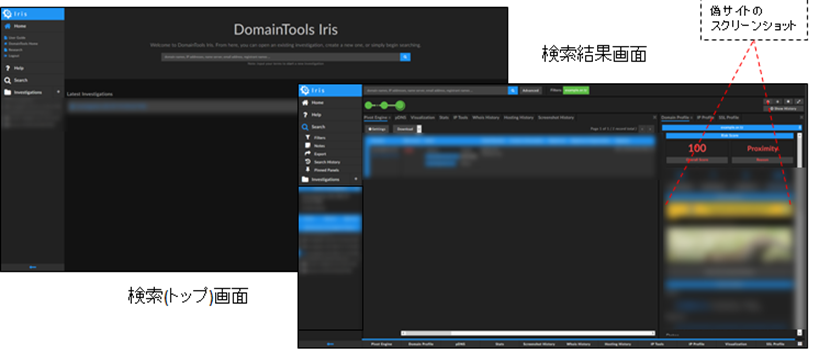This screenshot has height=361, width=819.
Task: Collapse sidebar arrow in search top window
Action: (32, 267)
